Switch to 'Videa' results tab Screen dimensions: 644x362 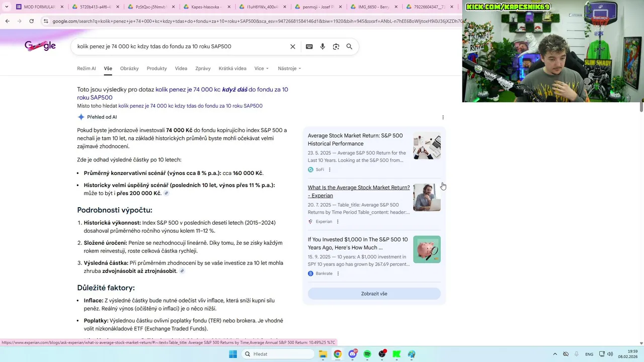point(181,68)
